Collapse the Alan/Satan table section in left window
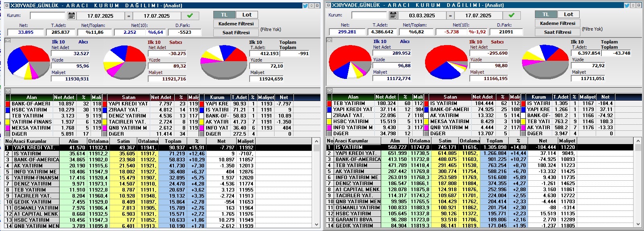The image size is (644, 231). 8,91
